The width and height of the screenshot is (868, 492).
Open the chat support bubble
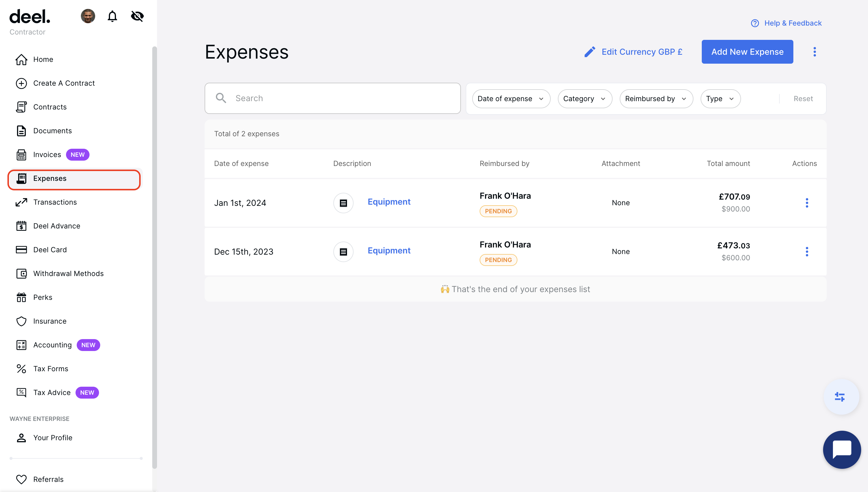tap(842, 449)
